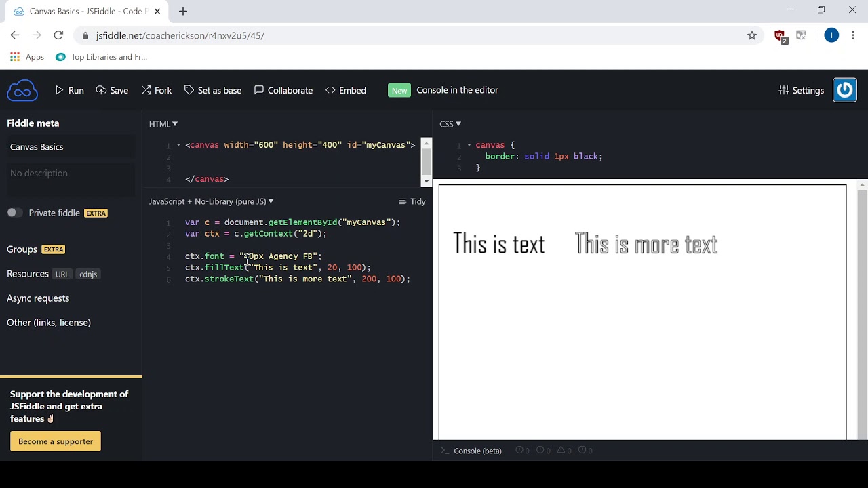The image size is (868, 488).
Task: Open the Groups section
Action: [x=22, y=249]
